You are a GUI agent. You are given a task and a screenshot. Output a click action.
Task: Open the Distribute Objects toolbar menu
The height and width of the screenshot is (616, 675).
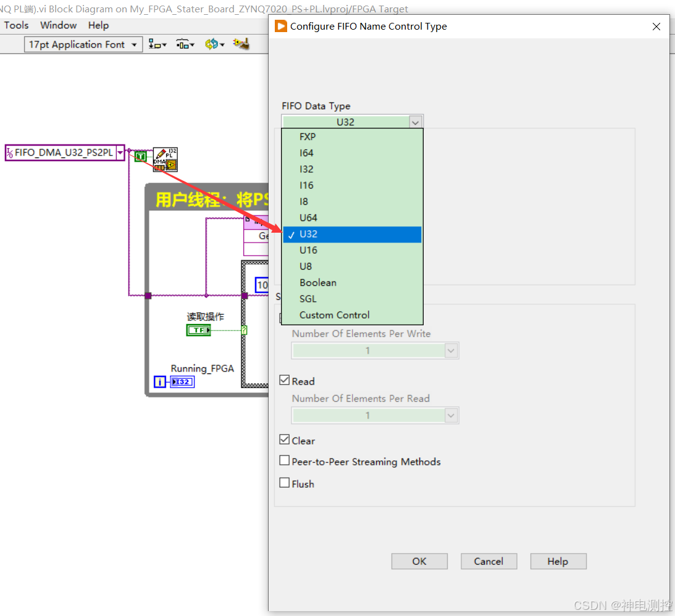pyautogui.click(x=185, y=44)
